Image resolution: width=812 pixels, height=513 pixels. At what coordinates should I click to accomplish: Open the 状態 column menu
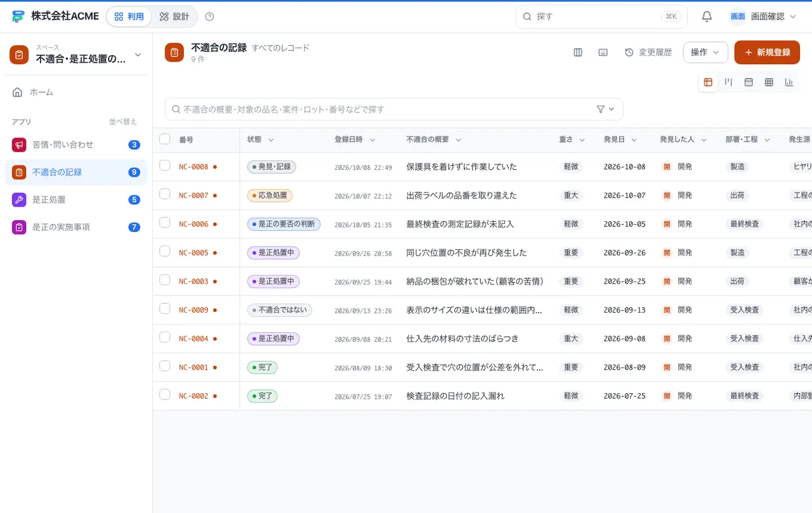coord(271,140)
